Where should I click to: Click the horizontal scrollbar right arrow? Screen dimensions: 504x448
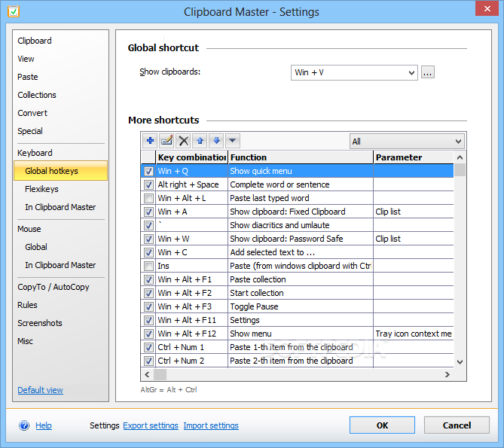click(447, 374)
